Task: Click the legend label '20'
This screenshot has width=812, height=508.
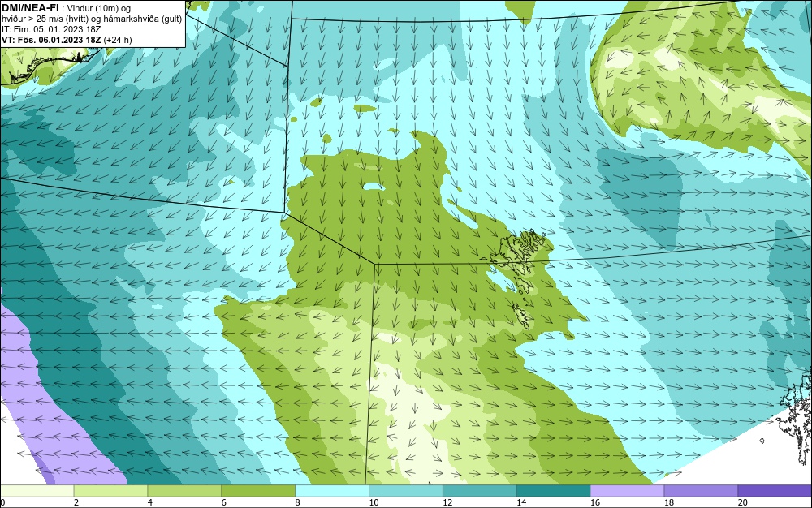Action: click(x=743, y=502)
